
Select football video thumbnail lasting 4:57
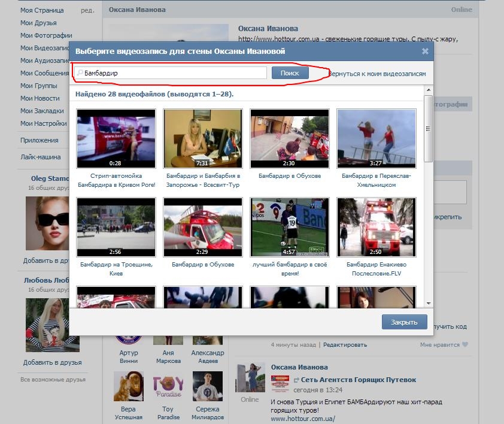[x=290, y=227]
